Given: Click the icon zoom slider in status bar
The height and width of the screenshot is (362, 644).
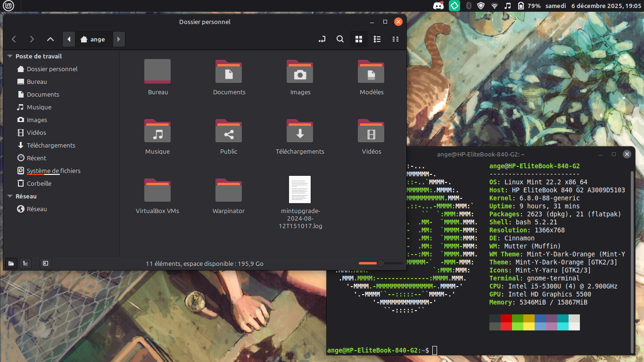Looking at the screenshot, I should pos(380,263).
